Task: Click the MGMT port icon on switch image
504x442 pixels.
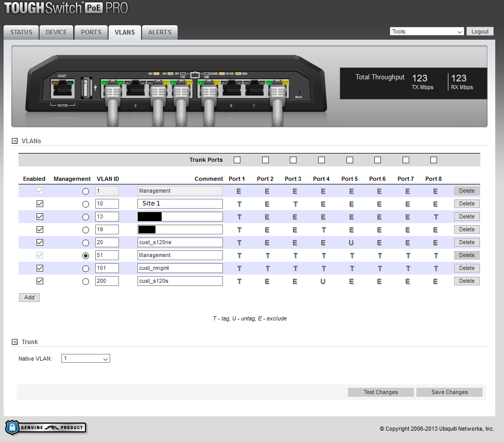Action: point(63,90)
